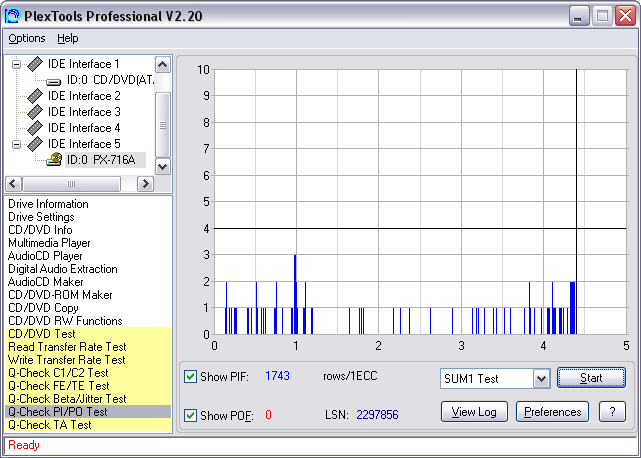
Task: Select IDE Interface 4 label
Action: click(84, 128)
